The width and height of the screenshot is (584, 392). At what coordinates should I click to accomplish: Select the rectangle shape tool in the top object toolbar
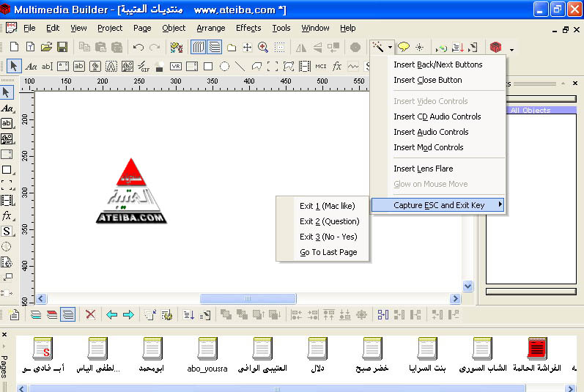[x=208, y=67]
